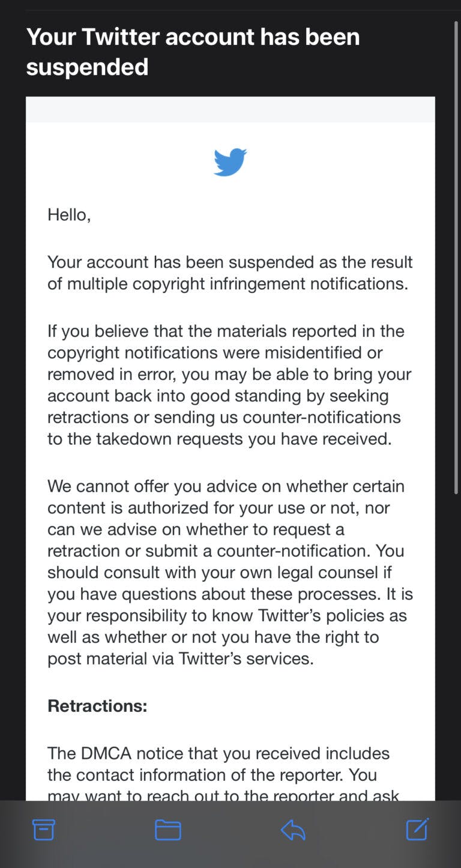
Task: Tap the blue Twitter bird logo
Action: [x=230, y=162]
